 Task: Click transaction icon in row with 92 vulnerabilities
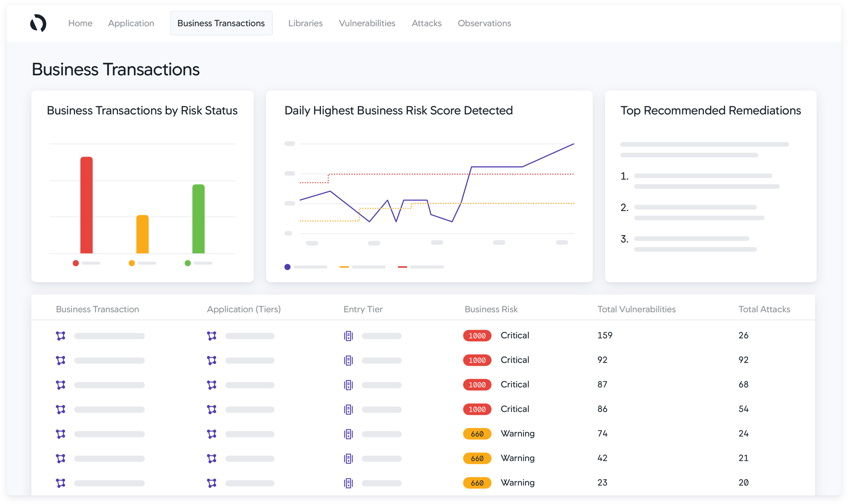(61, 360)
